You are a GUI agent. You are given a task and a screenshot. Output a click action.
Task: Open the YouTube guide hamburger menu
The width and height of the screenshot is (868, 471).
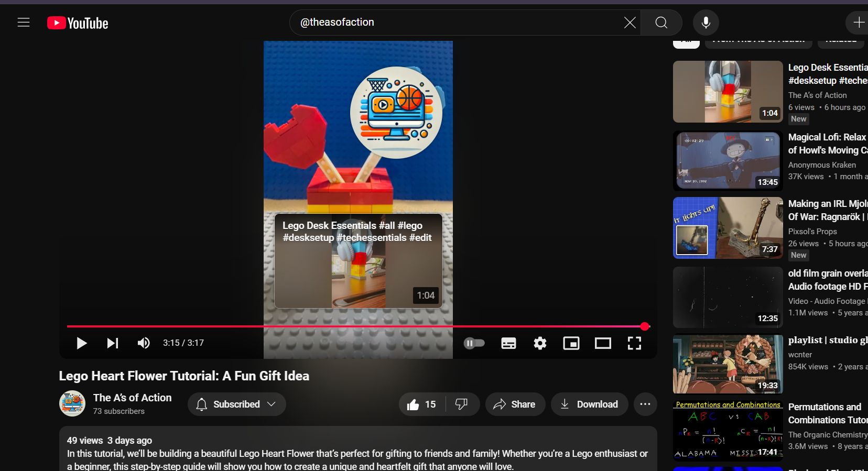(x=24, y=23)
